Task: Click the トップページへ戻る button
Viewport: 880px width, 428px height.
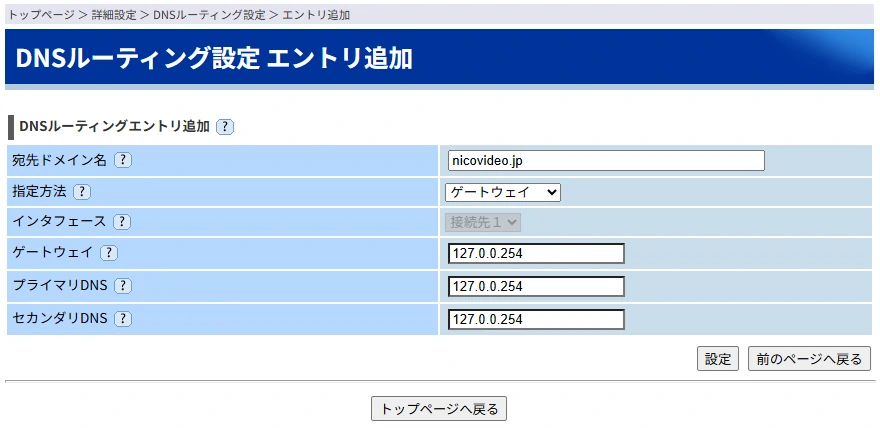Action: coord(440,408)
